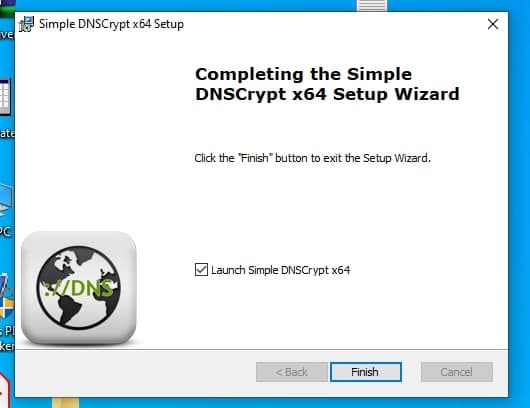Click the Finish button

click(366, 372)
